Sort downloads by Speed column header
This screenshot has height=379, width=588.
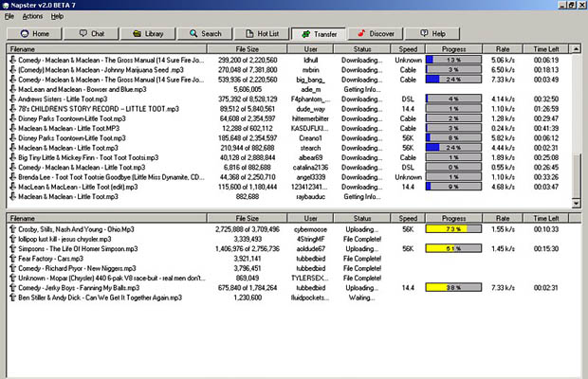point(408,49)
